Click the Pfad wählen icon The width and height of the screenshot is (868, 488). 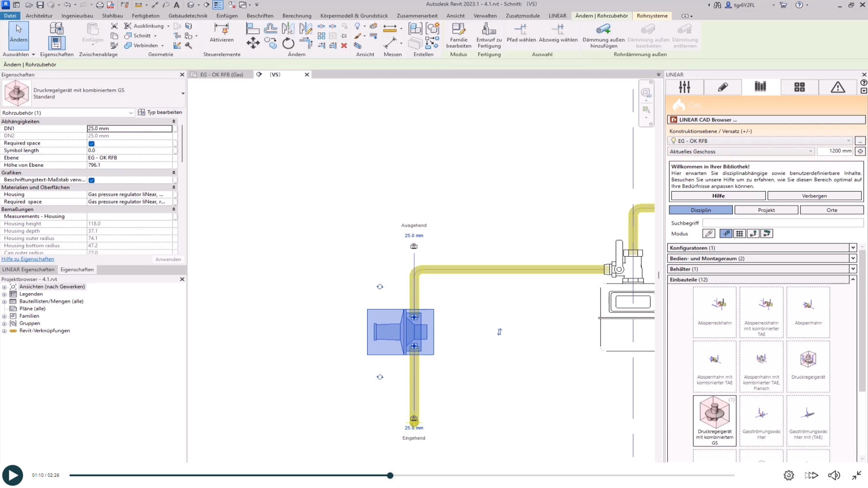pos(521,29)
